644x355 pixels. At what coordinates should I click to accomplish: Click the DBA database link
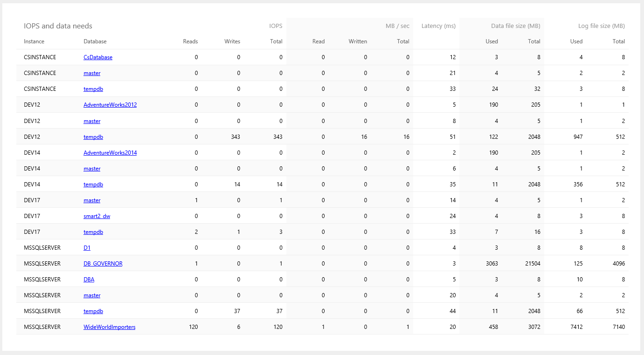(x=89, y=280)
